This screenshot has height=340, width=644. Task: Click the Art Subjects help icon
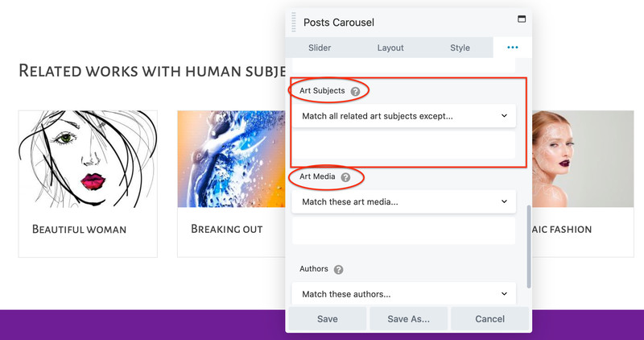(355, 92)
